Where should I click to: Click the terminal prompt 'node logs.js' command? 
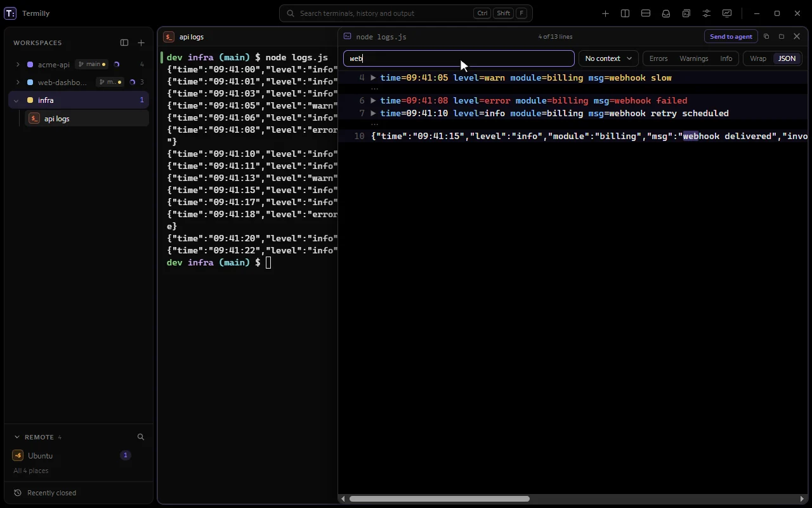click(297, 58)
